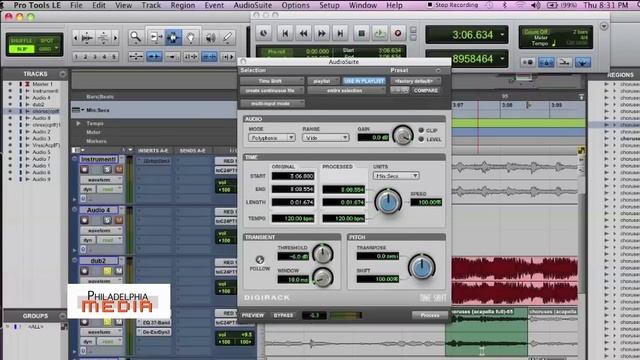Mute the dub2 track
640x360 pixels.
pyautogui.click(x=119, y=271)
